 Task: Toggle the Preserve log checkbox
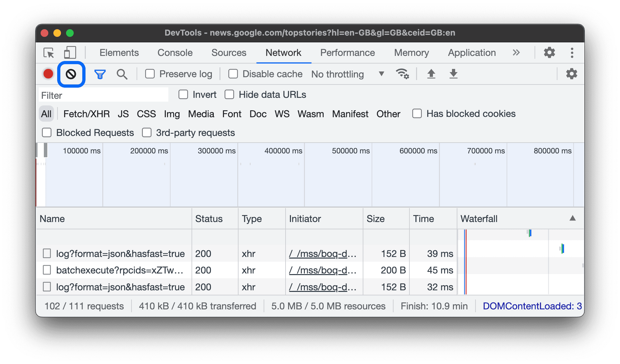tap(150, 74)
